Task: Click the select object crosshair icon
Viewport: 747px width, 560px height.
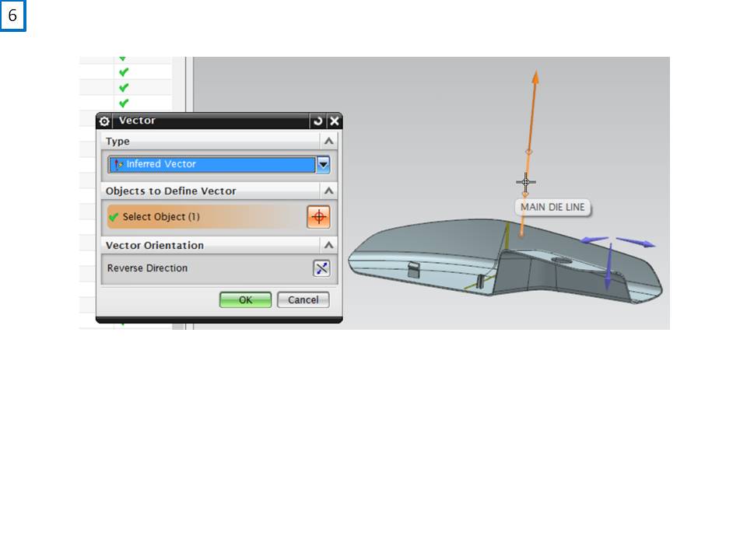Action: pyautogui.click(x=319, y=217)
